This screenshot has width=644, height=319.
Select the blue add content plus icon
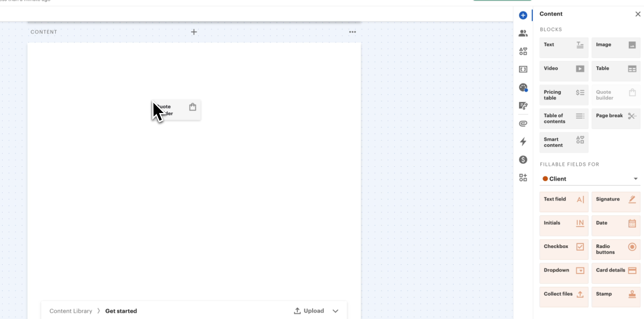[x=523, y=15]
